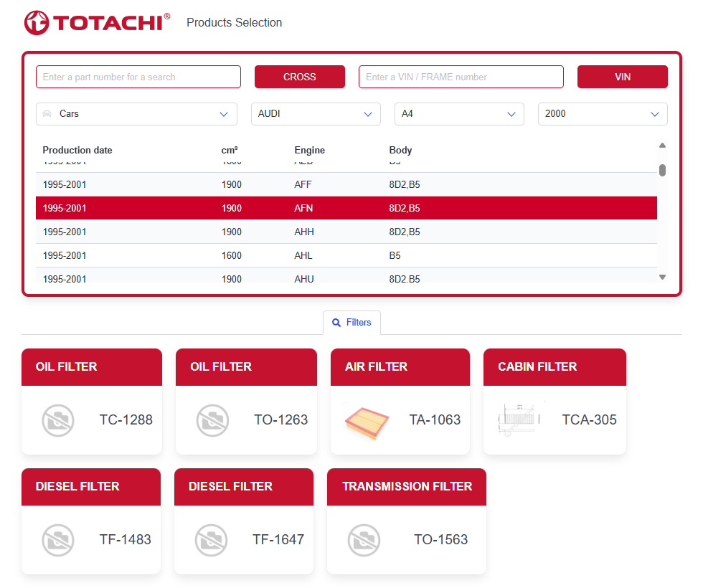Open the Cars vehicle type dropdown

136,114
